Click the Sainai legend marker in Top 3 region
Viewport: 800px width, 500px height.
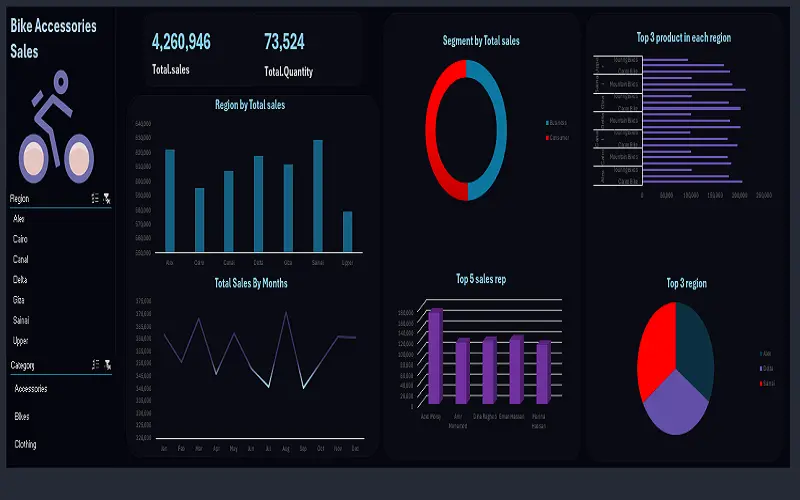click(x=761, y=384)
